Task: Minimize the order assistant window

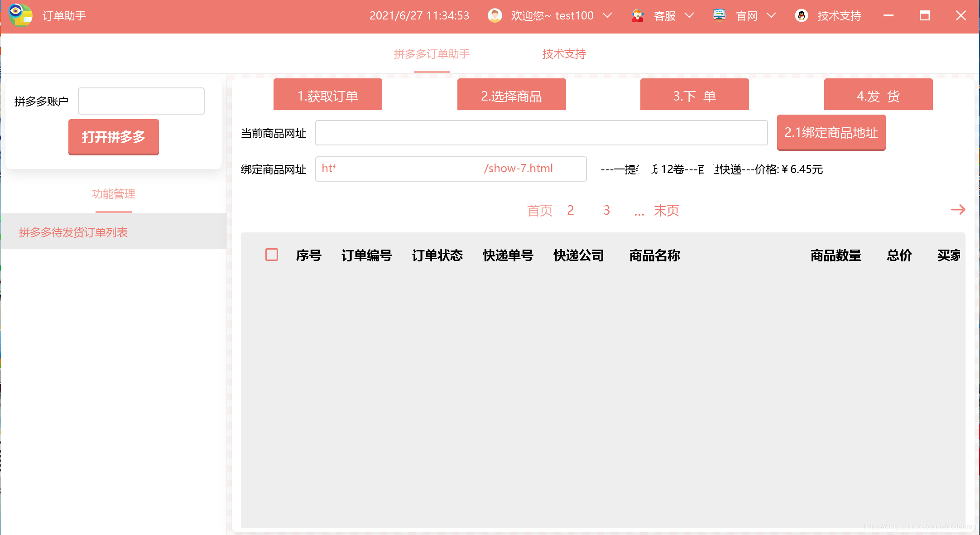Action: pos(888,16)
